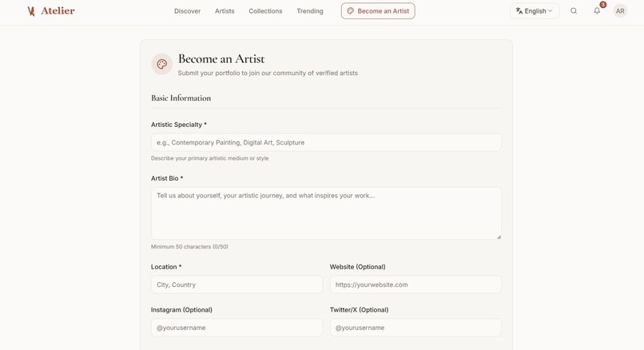This screenshot has height=350, width=644.
Task: Focus the Instagram username field
Action: click(237, 328)
